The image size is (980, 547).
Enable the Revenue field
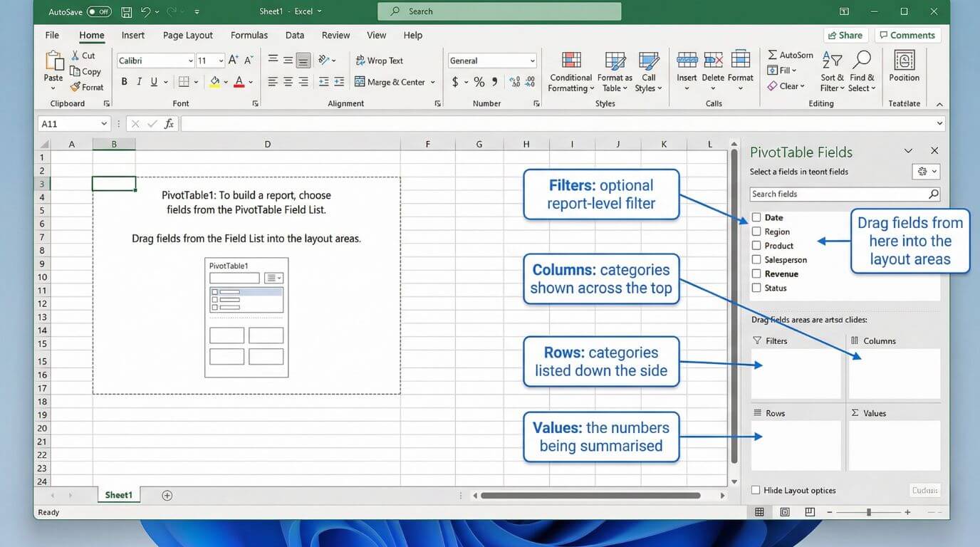click(756, 273)
